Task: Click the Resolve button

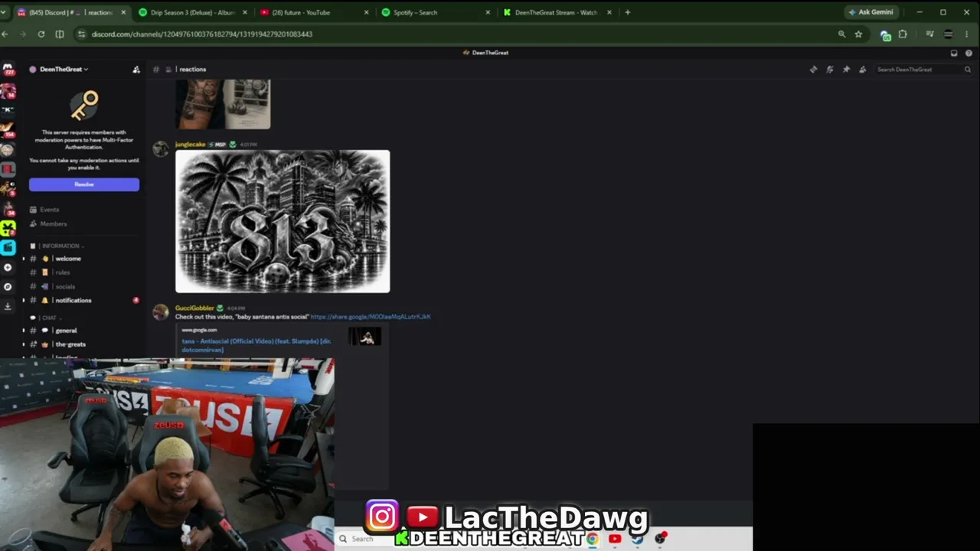Action: click(x=84, y=184)
